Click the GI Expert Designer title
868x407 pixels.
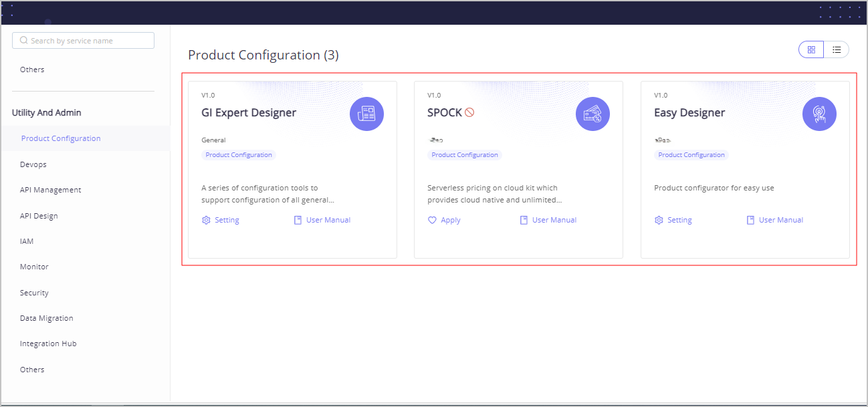(x=249, y=113)
